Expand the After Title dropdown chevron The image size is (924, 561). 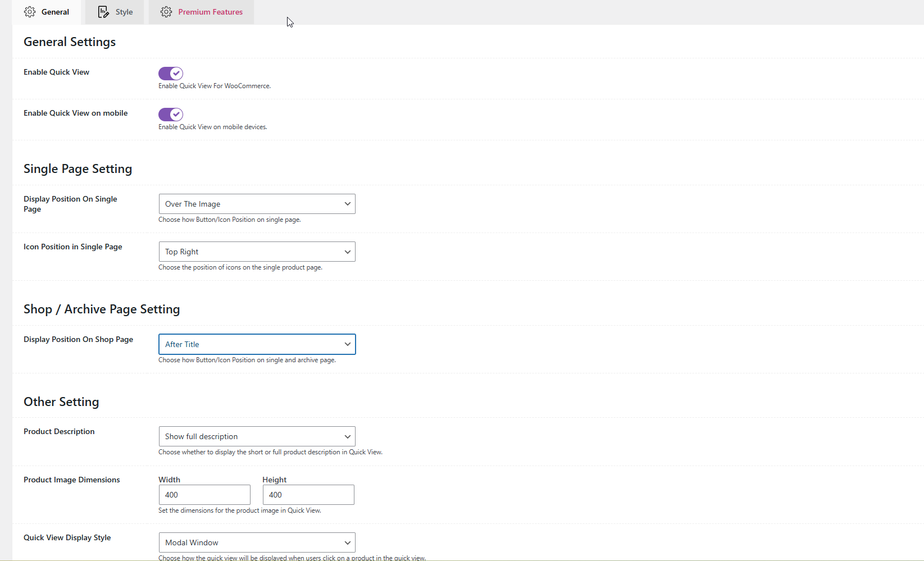pos(347,344)
